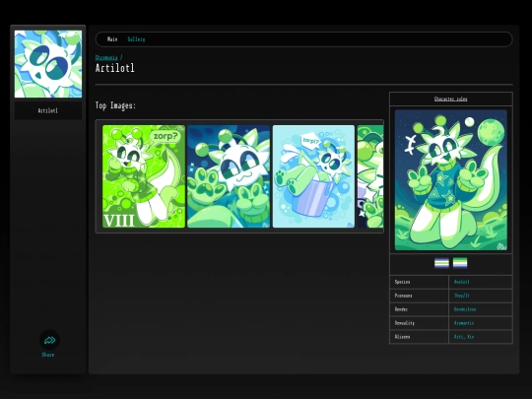Click the Genderless gender value

tap(465, 309)
